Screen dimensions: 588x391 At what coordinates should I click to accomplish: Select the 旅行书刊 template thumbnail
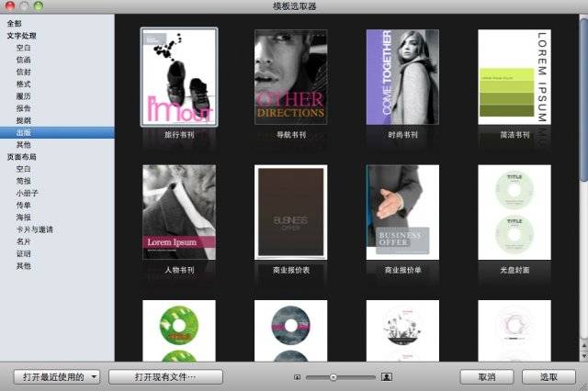click(x=179, y=77)
